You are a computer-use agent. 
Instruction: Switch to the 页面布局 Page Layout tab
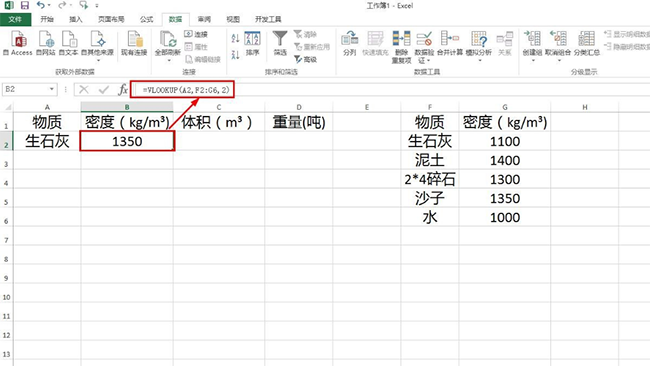111,19
